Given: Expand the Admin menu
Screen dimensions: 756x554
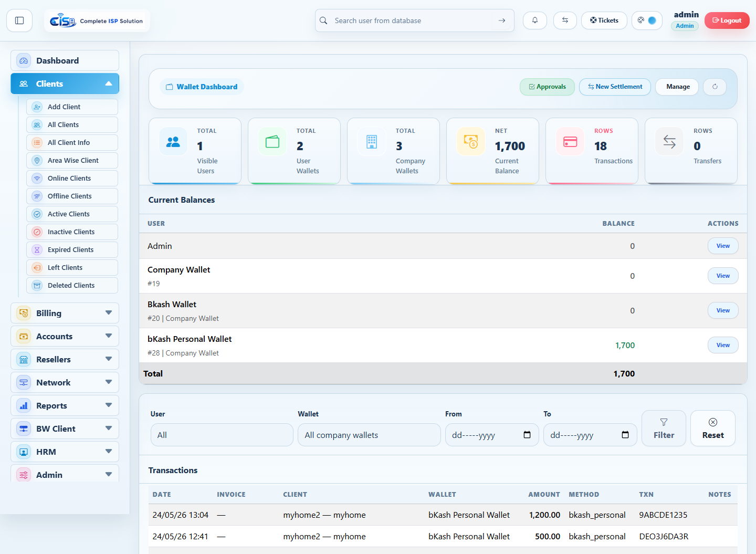Looking at the screenshot, I should pos(65,474).
